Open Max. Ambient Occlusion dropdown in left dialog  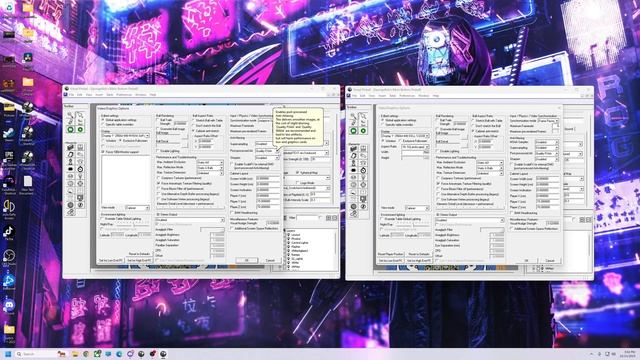tap(210, 162)
